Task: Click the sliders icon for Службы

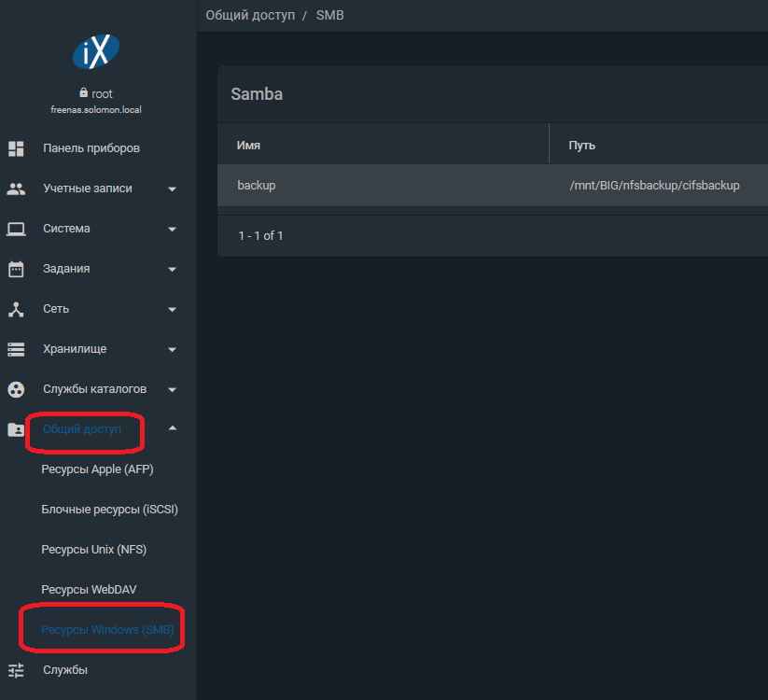Action: [16, 670]
